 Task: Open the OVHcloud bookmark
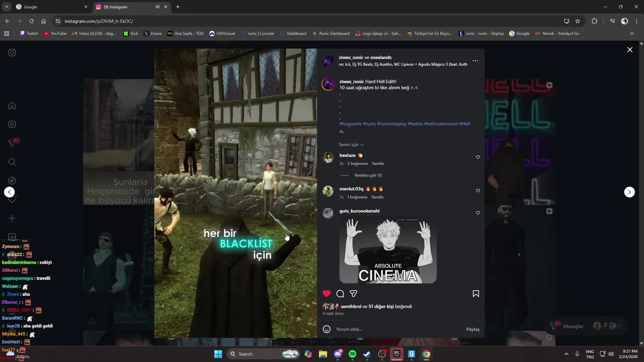[222, 34]
